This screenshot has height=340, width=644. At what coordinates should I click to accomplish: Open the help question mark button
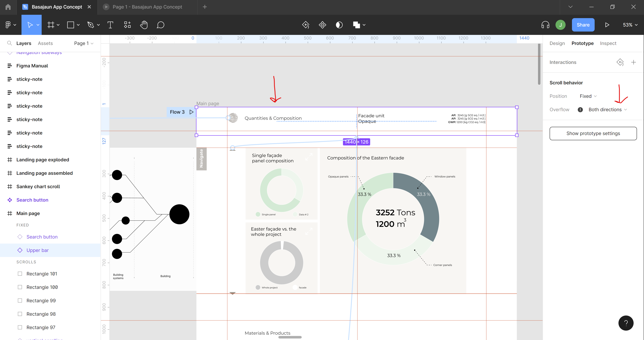pos(626,323)
